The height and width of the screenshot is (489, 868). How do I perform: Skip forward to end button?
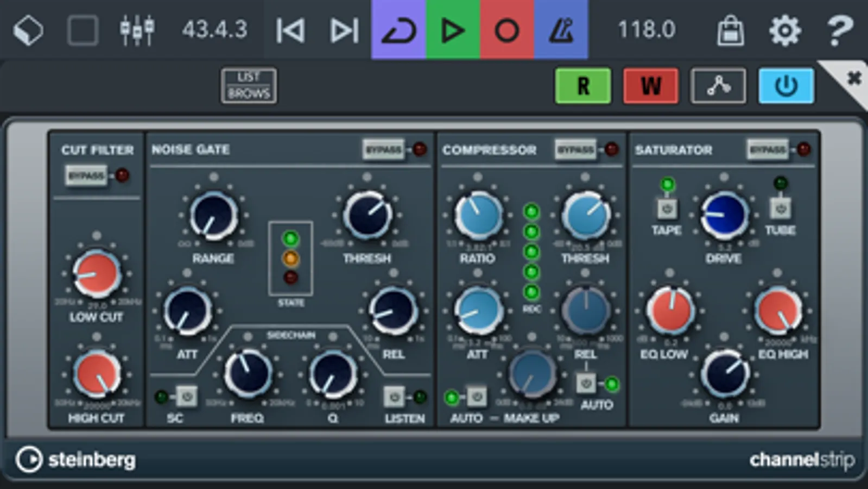tap(344, 30)
